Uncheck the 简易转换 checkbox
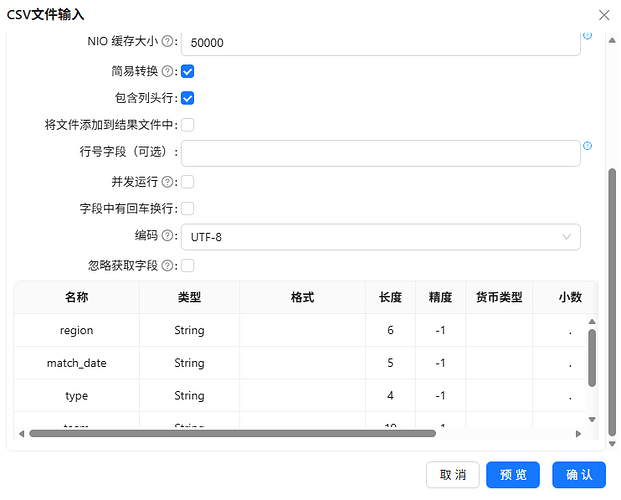The height and width of the screenshot is (500, 621). point(187,72)
